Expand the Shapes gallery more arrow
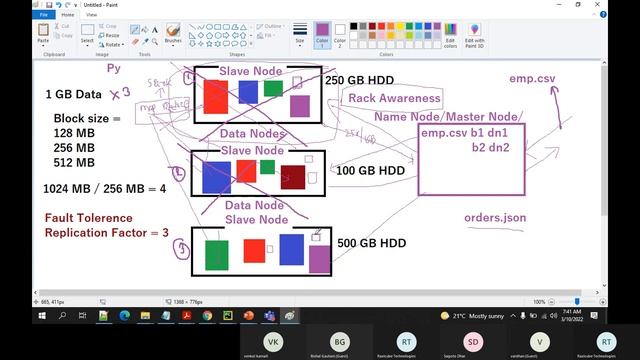640x360 pixels. point(251,43)
